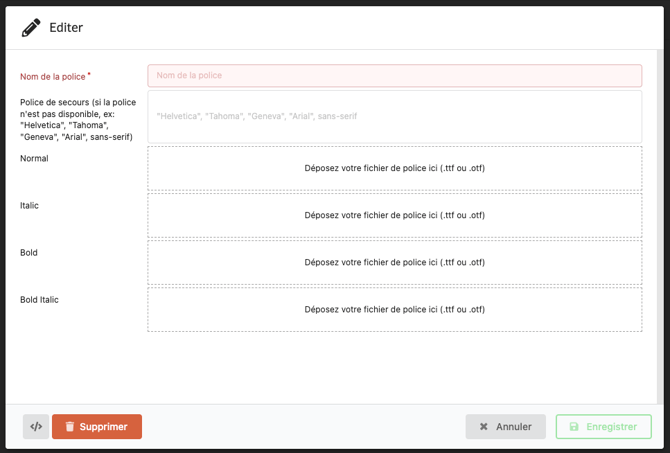Click the pencil edit icon beside Editer
Screen dimensions: 670x453
pyautogui.click(x=31, y=28)
